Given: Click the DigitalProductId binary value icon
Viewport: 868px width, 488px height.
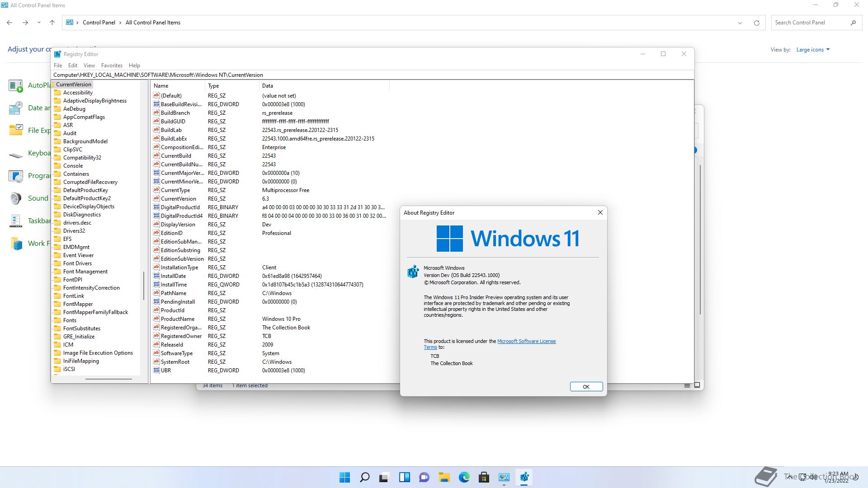Looking at the screenshot, I should 156,207.
